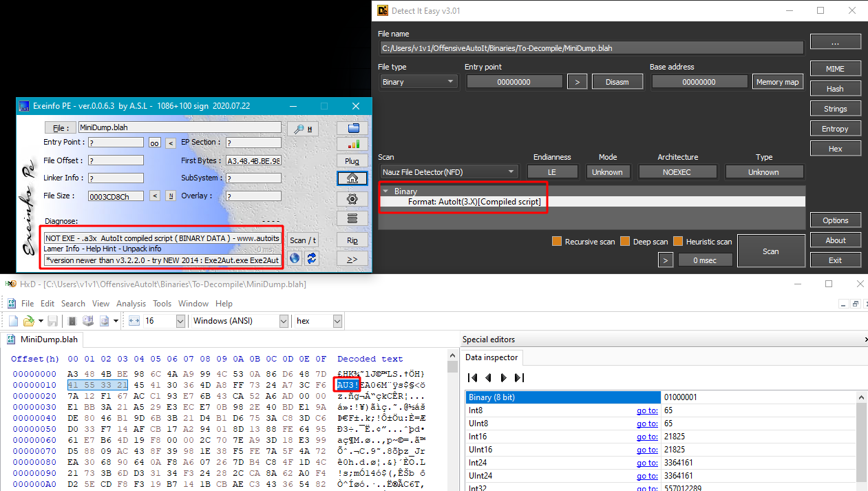
Task: Click the Entropy button in Detect It Easy
Action: (836, 129)
